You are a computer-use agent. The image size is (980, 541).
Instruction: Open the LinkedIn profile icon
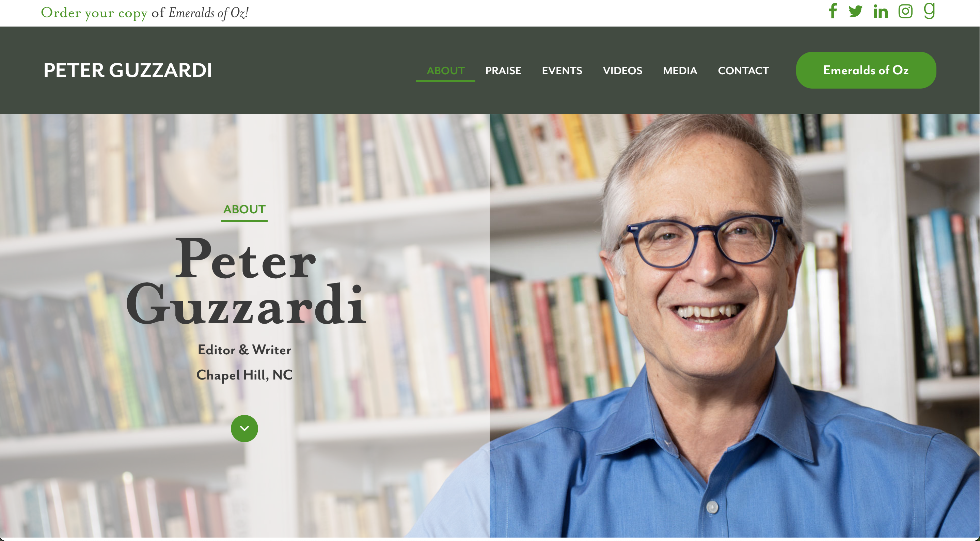click(881, 11)
